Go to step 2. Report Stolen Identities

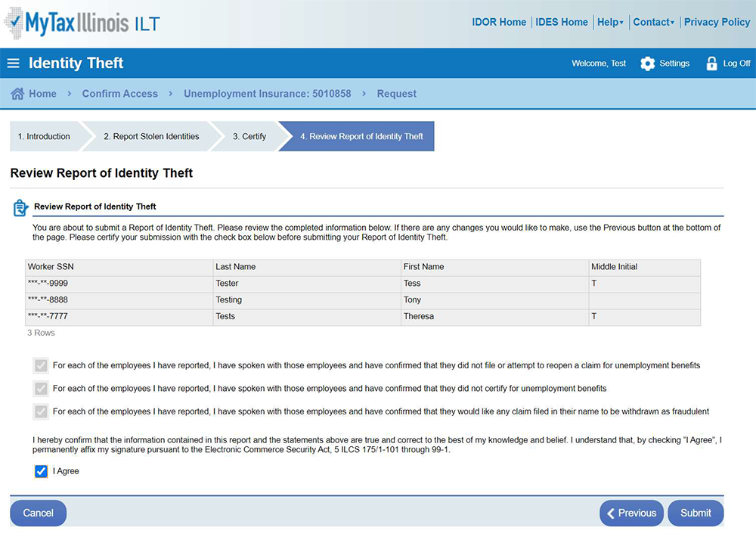(151, 136)
